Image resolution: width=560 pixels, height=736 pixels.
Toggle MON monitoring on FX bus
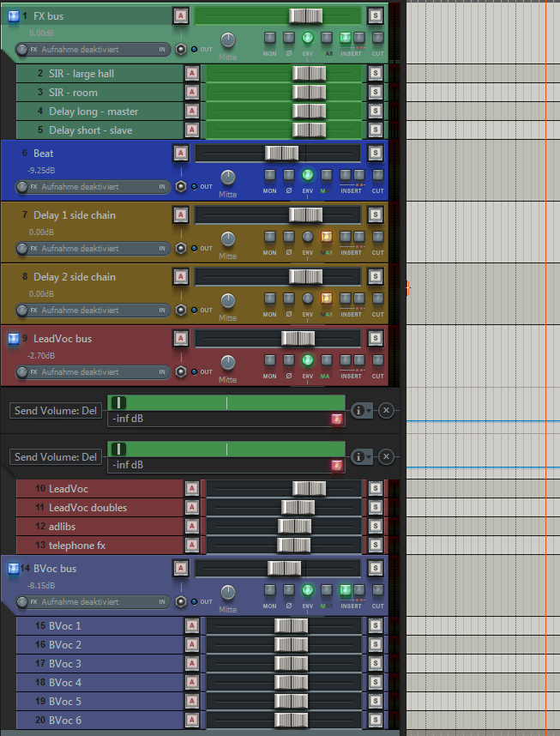tap(270, 38)
